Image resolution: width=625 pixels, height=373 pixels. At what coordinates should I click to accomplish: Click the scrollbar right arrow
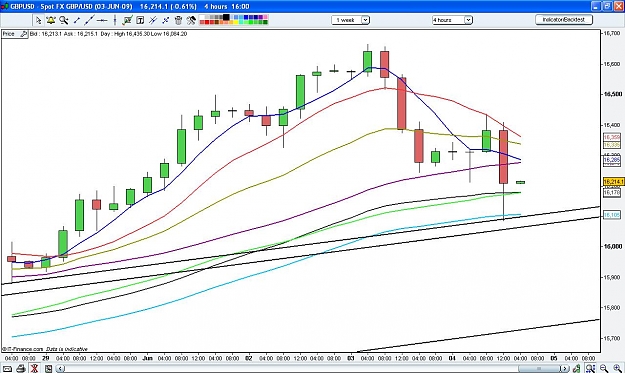[x=565, y=369]
